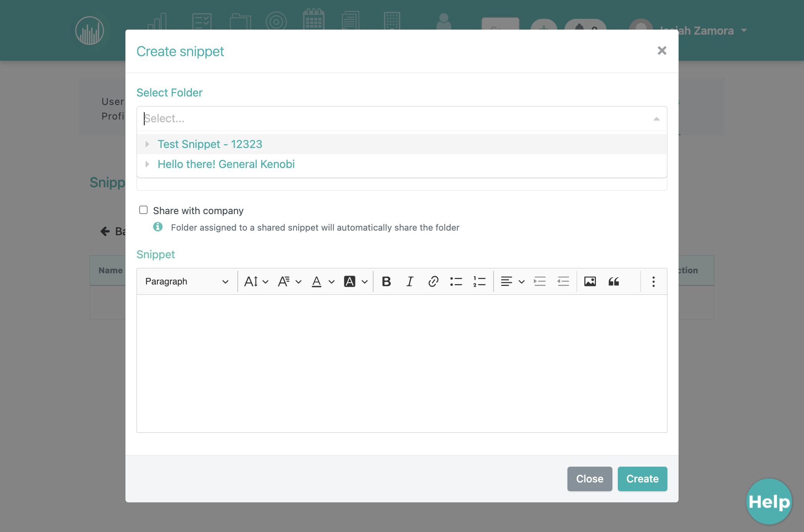Show more editor toolbar items
Screen dimensions: 804x532
coord(654,282)
